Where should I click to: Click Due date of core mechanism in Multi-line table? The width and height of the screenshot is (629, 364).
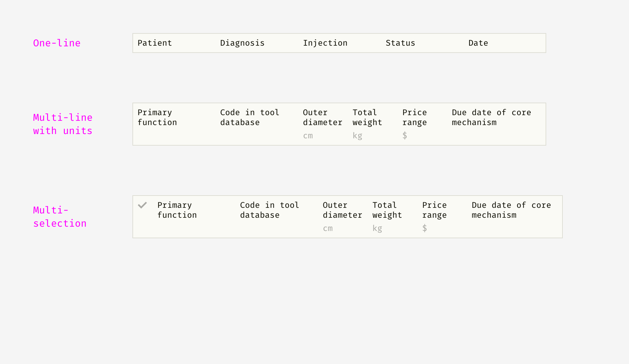[491, 117]
